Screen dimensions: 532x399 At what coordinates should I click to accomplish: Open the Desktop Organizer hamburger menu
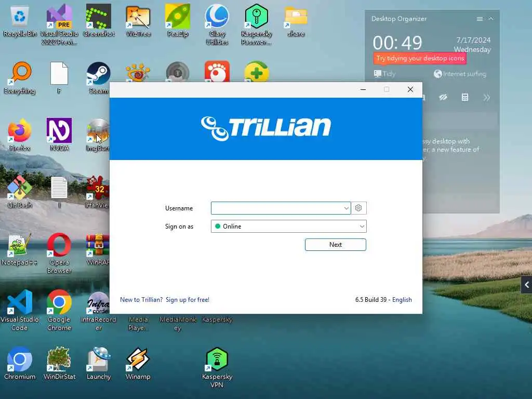pos(480,19)
